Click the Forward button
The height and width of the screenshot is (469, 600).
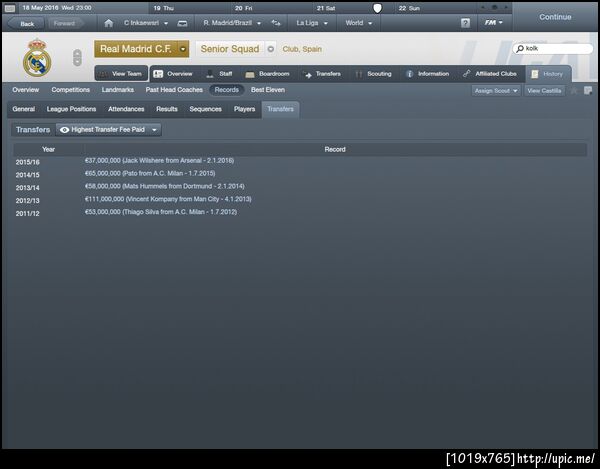[x=65, y=24]
